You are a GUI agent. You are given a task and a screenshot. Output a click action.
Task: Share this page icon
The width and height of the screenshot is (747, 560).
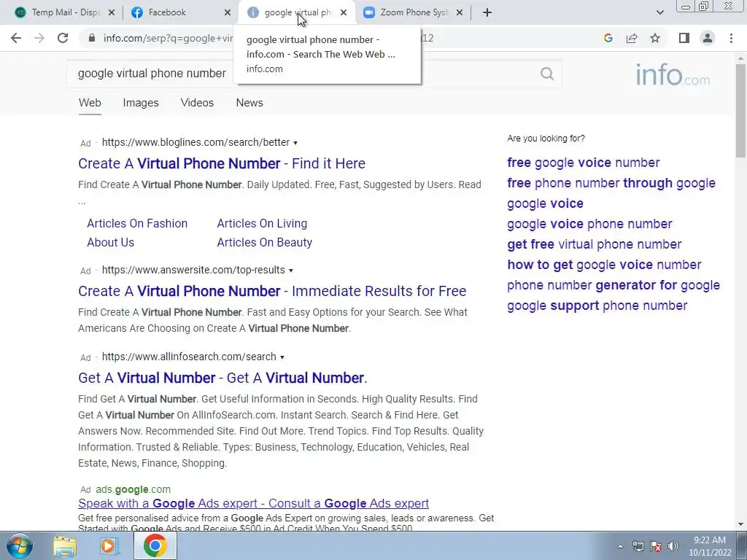[x=632, y=38]
